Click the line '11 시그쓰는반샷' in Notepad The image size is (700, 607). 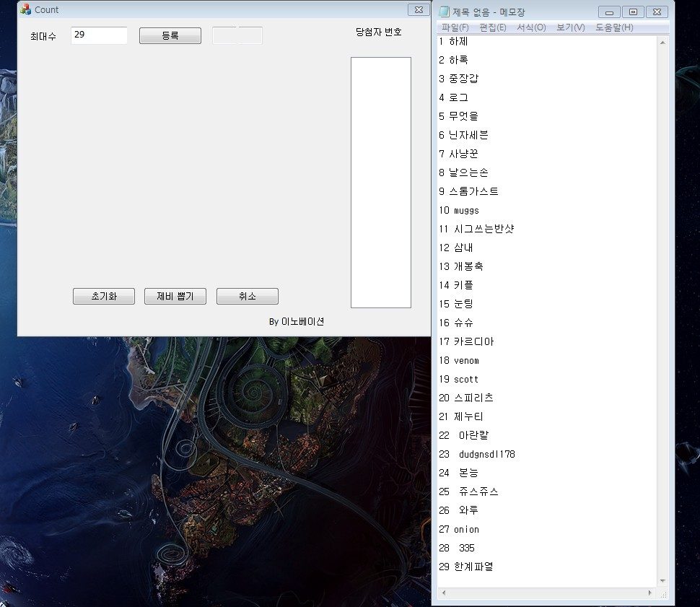(x=476, y=229)
